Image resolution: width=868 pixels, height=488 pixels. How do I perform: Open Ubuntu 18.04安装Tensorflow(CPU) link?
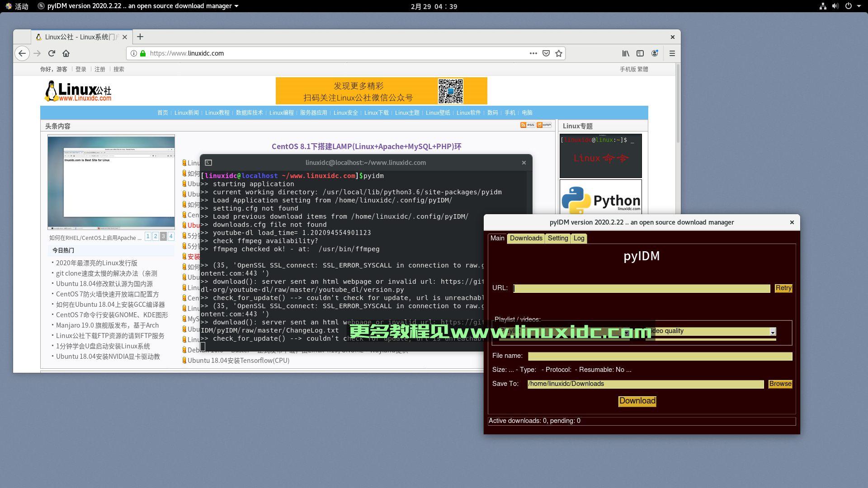[239, 361]
